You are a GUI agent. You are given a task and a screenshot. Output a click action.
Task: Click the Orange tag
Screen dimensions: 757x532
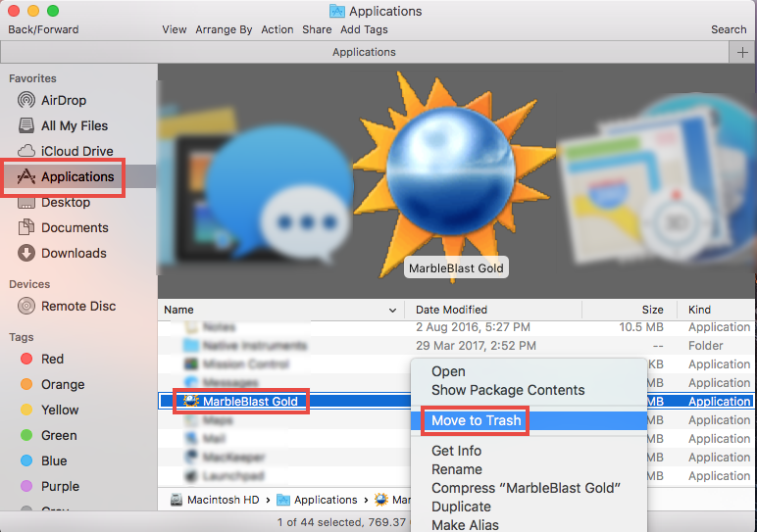click(x=53, y=384)
